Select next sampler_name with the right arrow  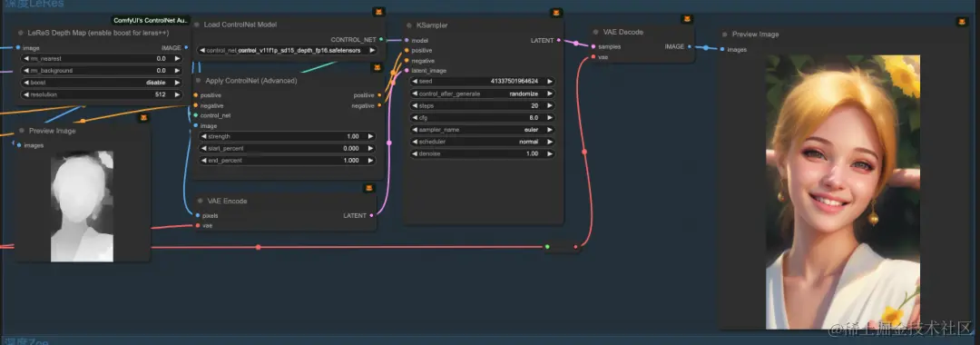pyautogui.click(x=550, y=129)
